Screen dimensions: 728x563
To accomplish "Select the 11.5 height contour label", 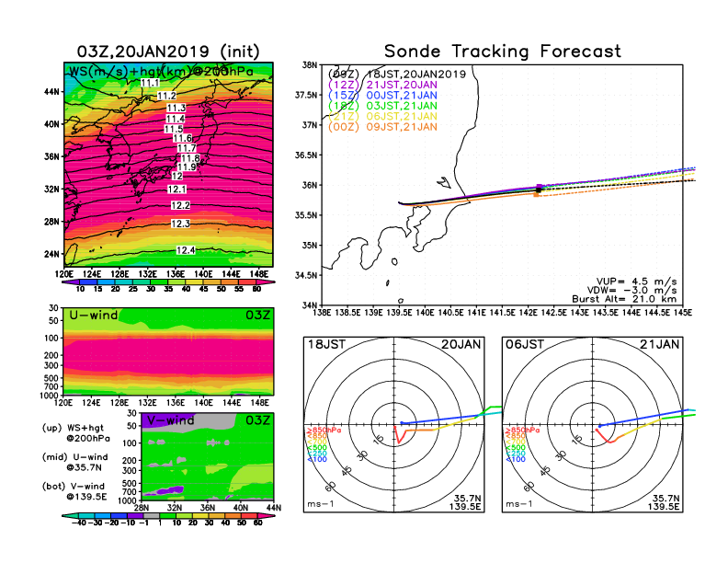I will (174, 129).
